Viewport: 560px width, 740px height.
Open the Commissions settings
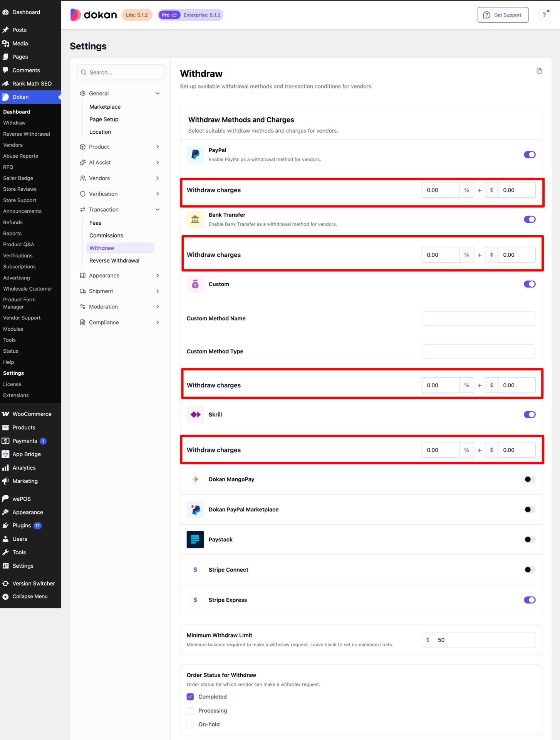pos(106,235)
